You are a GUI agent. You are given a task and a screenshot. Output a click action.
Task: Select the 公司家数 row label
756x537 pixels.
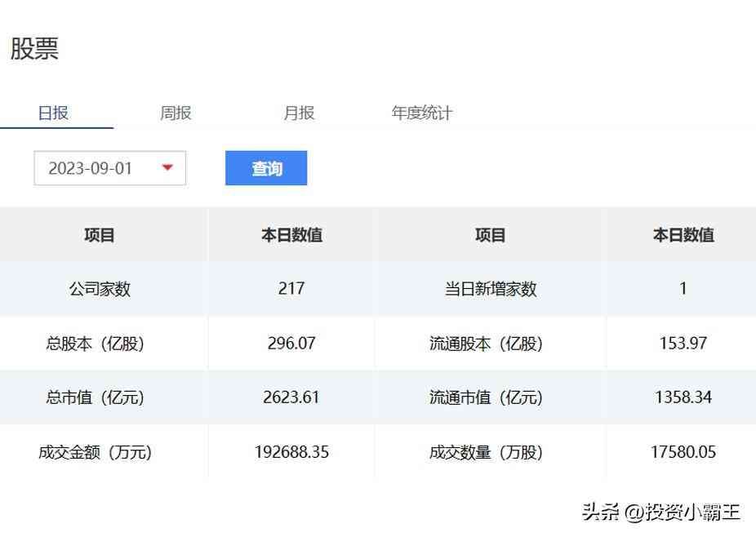pyautogui.click(x=100, y=289)
